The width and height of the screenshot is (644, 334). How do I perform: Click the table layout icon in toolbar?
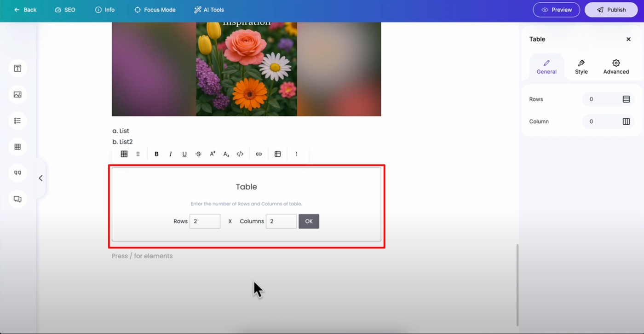tap(277, 154)
